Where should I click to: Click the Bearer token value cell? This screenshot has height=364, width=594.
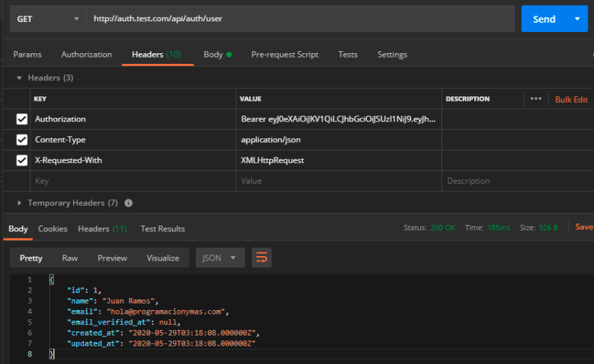pos(339,119)
